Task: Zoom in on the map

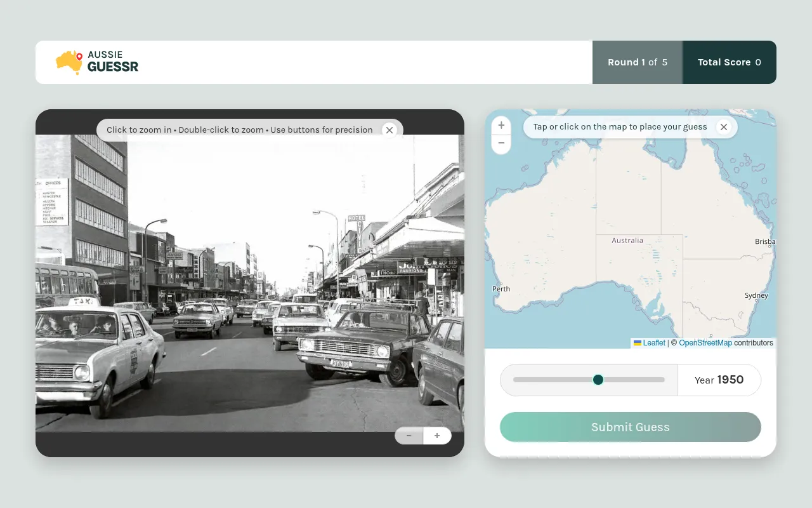Action: click(x=501, y=126)
